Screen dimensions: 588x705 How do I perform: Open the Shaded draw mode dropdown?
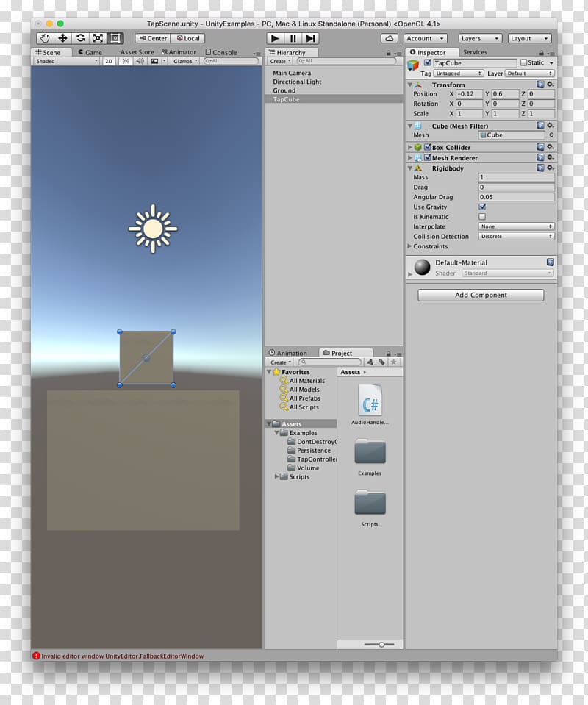[67, 61]
